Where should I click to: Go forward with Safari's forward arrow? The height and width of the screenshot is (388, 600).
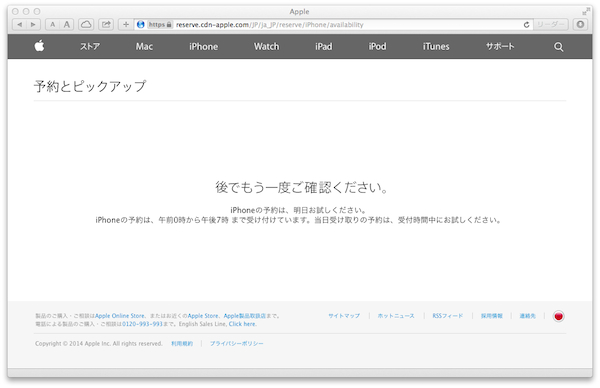33,24
